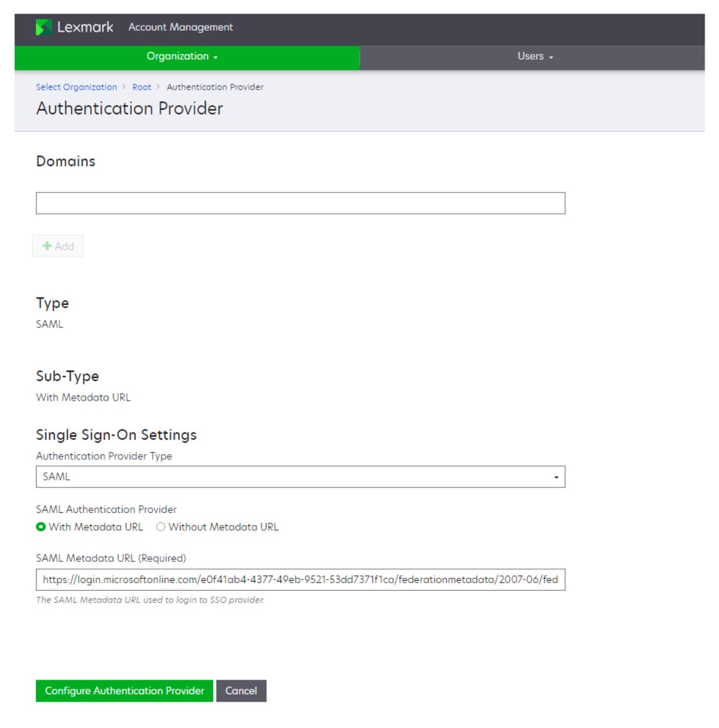Follow the Select Organization breadcrumb link
Image resolution: width=719 pixels, height=728 pixels.
coord(76,87)
